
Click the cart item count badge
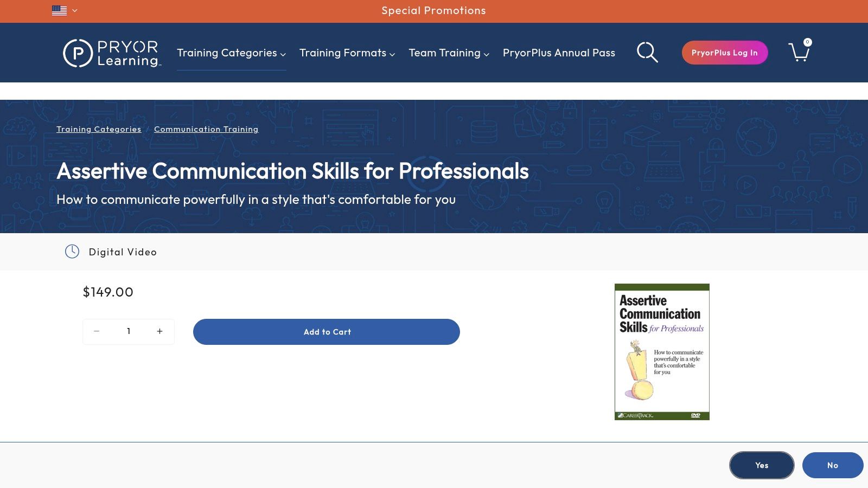pos(808,41)
